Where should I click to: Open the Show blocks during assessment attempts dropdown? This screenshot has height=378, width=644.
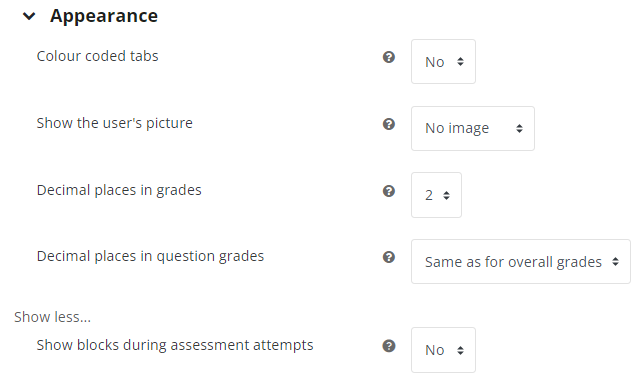[x=443, y=350]
